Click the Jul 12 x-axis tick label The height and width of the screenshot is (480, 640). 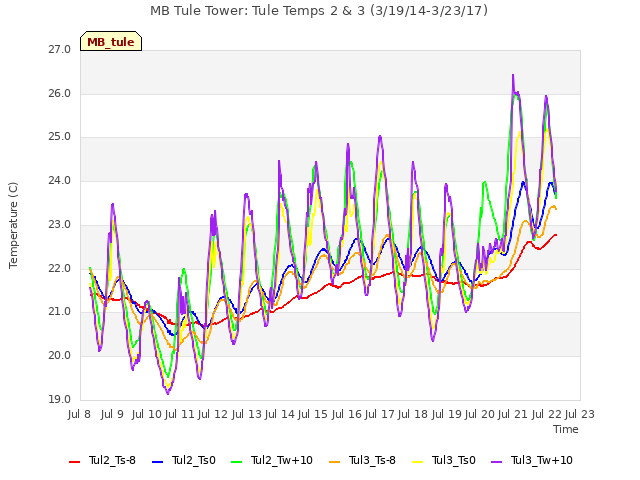coord(213,415)
